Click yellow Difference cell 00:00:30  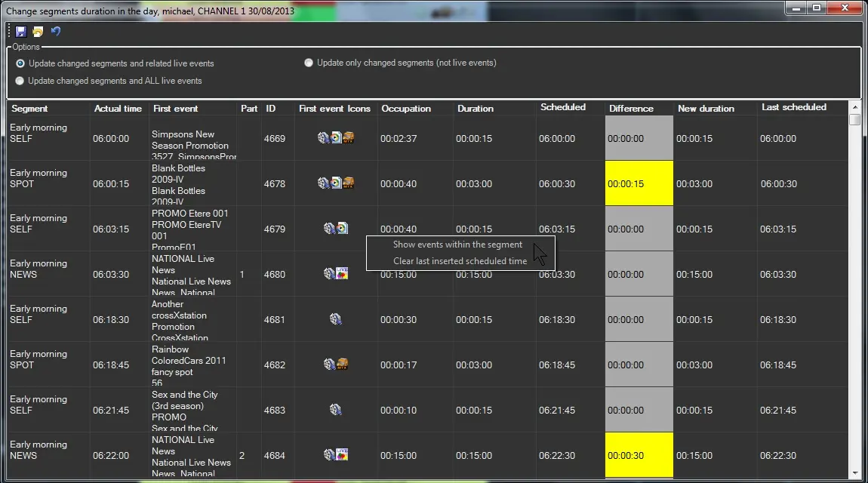tap(639, 455)
